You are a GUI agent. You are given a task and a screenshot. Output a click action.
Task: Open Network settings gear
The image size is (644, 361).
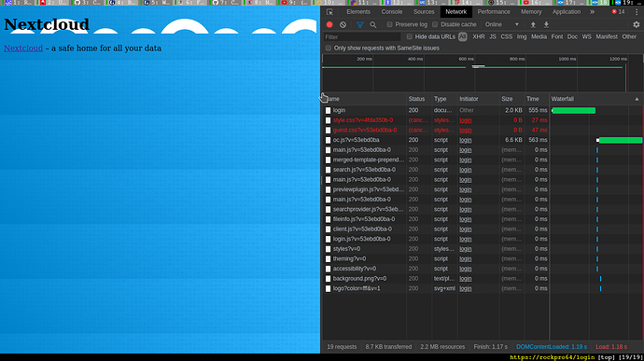pos(637,24)
